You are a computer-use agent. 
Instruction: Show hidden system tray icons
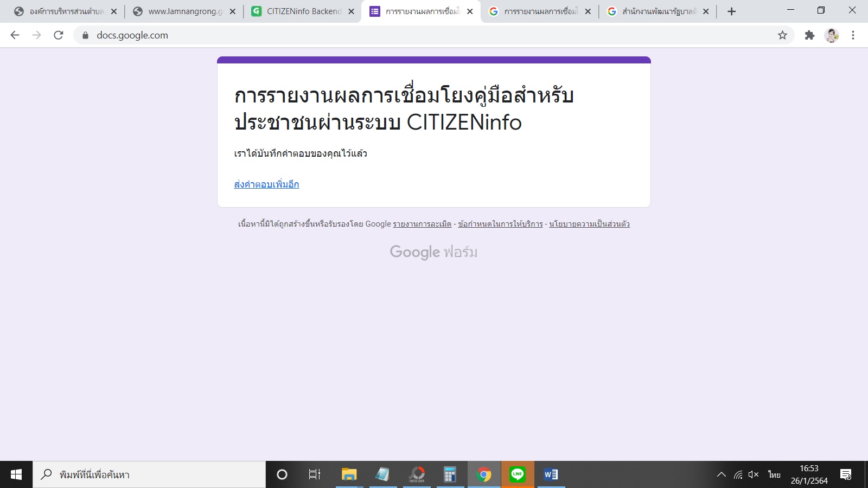coord(722,474)
